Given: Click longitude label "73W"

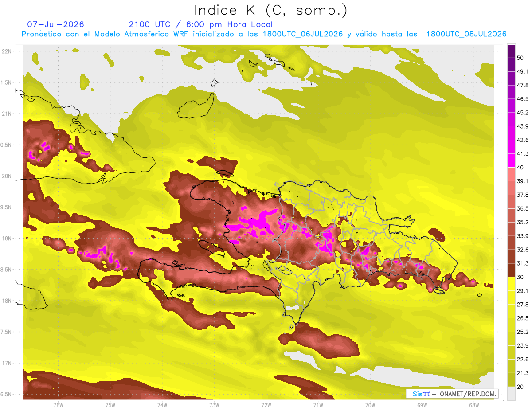Looking at the screenshot, I should pos(214,405).
